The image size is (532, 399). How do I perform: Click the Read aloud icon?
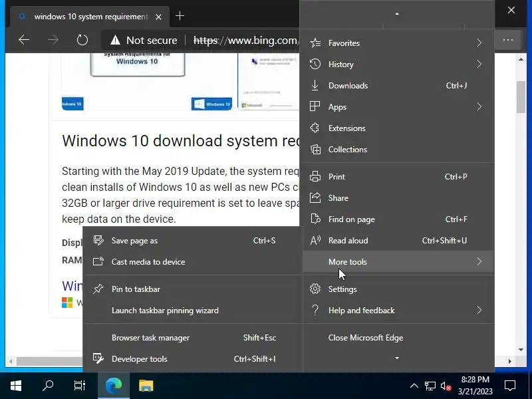315,240
